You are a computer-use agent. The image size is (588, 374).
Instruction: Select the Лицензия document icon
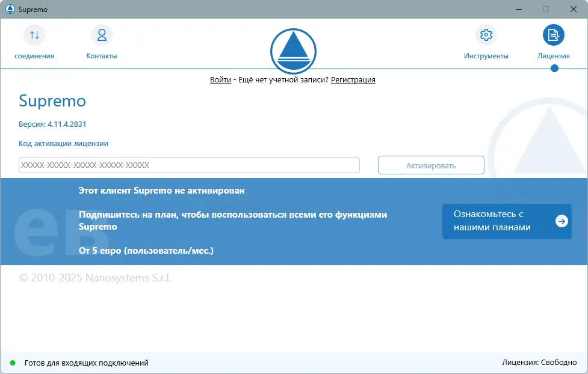[x=554, y=35]
